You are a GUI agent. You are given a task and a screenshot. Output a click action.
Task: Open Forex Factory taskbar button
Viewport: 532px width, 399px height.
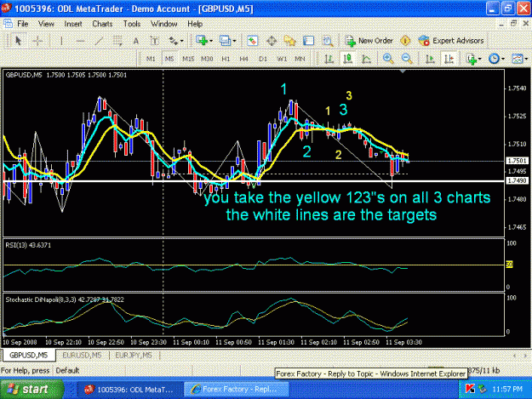tap(237, 390)
